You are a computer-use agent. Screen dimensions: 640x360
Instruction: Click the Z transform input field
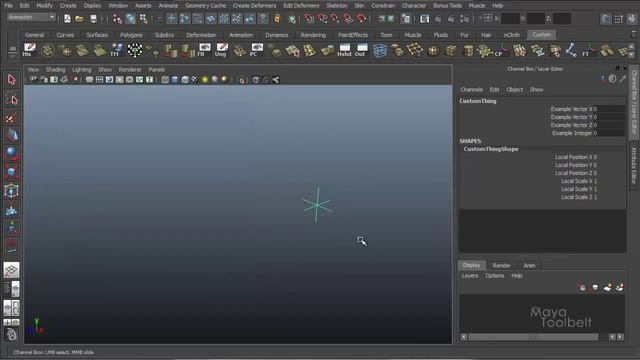click(562, 18)
